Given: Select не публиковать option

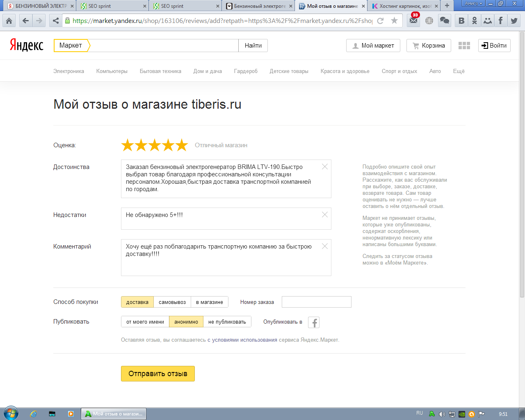Looking at the screenshot, I should (227, 322).
